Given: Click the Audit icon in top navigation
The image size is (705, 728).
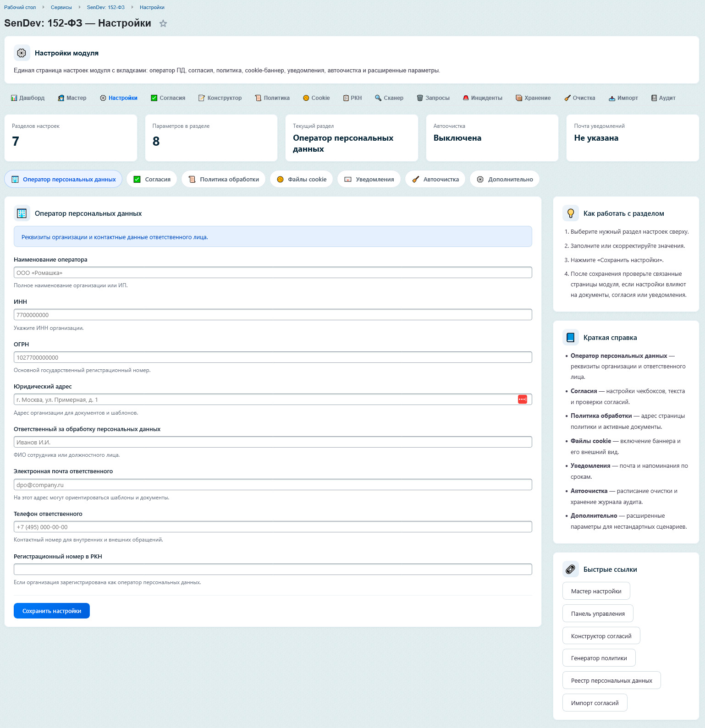Looking at the screenshot, I should click(654, 98).
